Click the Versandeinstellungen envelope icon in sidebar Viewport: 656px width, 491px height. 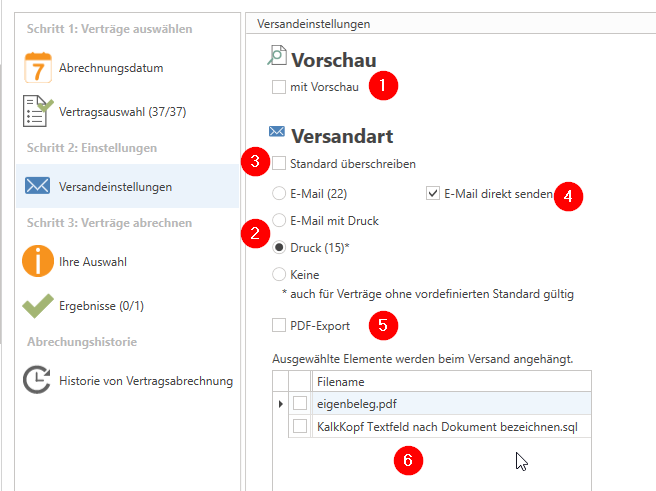tap(37, 186)
